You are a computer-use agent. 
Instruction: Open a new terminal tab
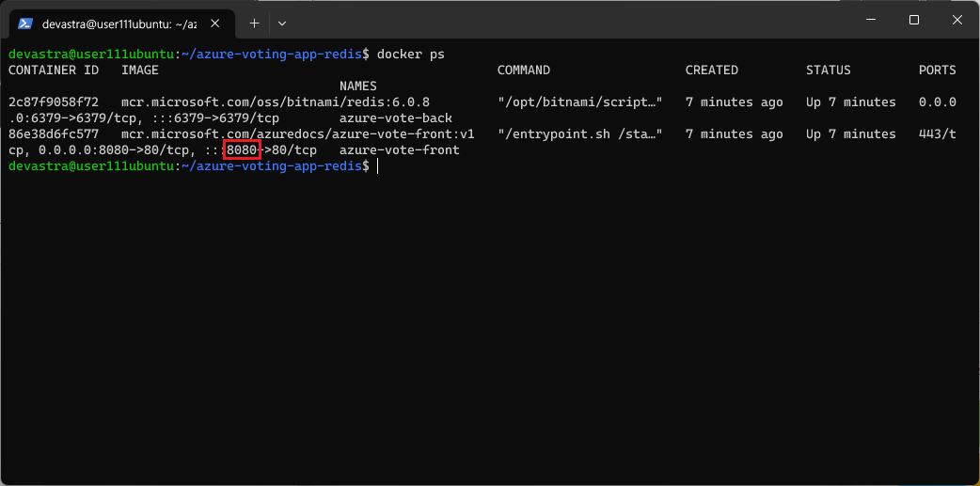tap(254, 24)
